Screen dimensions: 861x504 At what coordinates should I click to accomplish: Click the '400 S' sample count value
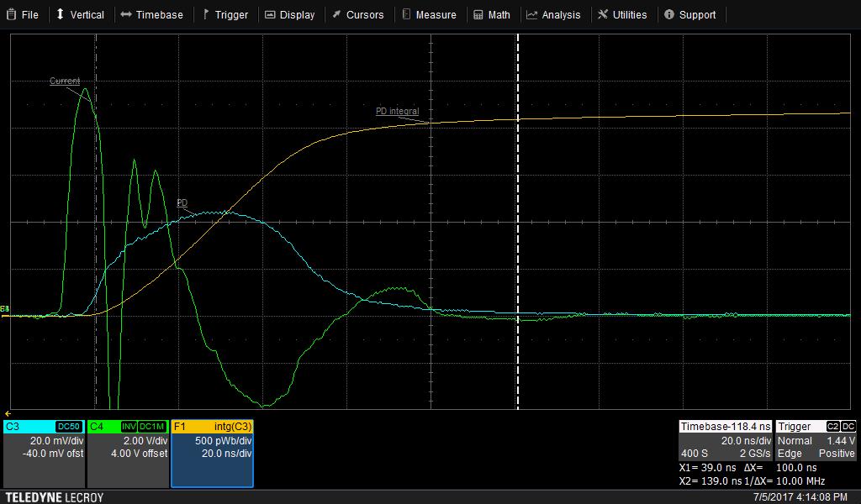[694, 454]
